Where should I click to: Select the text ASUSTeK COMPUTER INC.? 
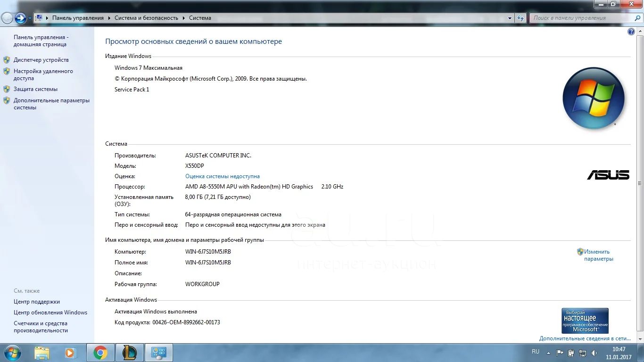pyautogui.click(x=218, y=156)
